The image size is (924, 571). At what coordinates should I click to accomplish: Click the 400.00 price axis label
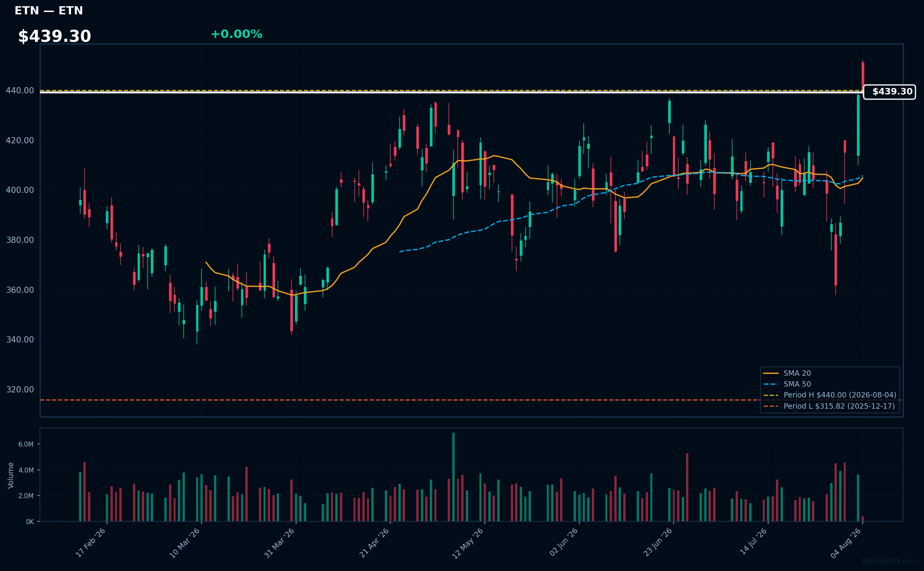20,190
